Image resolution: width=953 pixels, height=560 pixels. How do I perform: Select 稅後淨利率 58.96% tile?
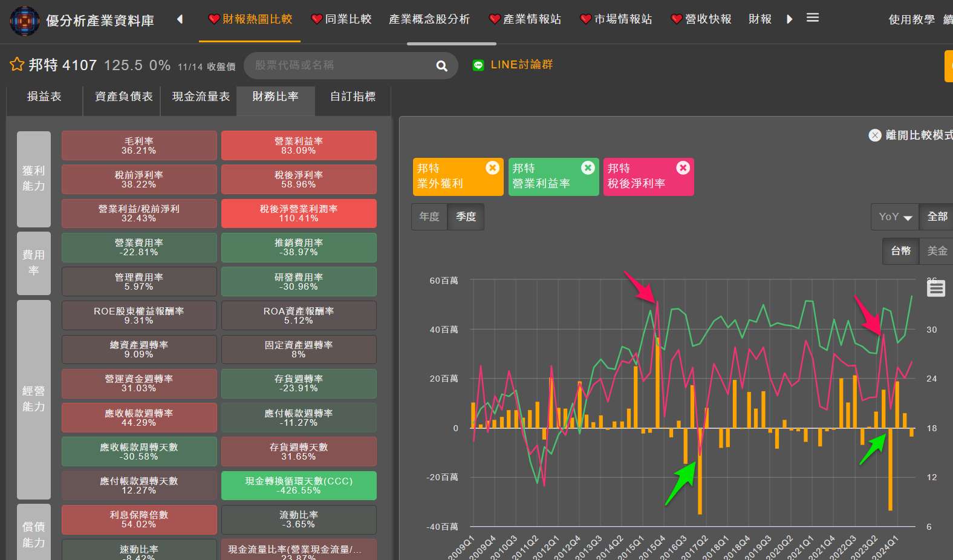click(299, 180)
